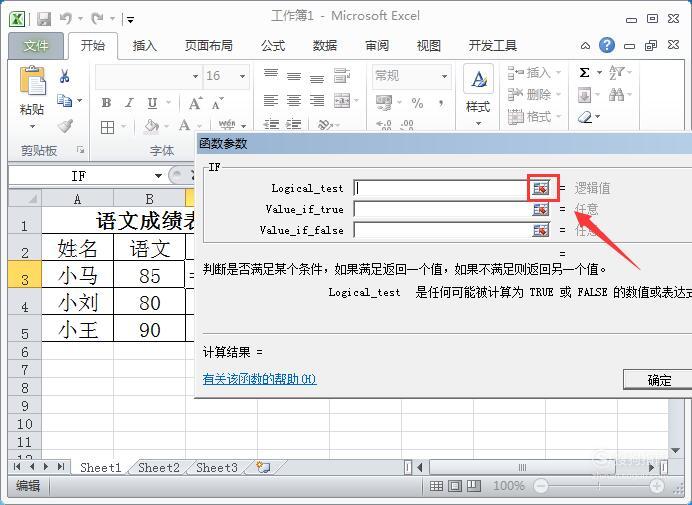Viewport: 692px width, 505px height.
Task: Open font size 16 dropdown
Action: pos(242,76)
